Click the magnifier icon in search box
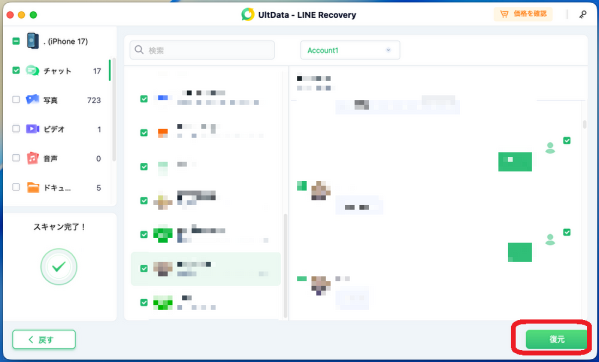Image resolution: width=599 pixels, height=362 pixels. click(139, 50)
